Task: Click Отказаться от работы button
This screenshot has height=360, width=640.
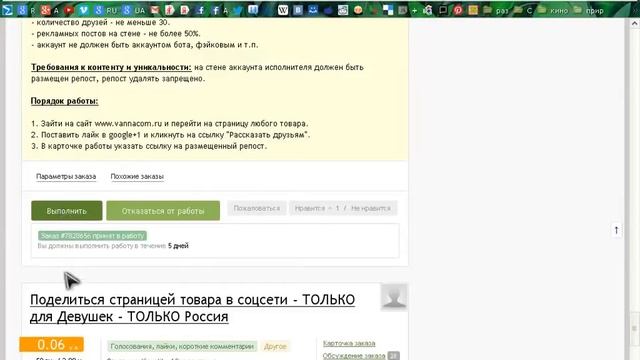Action: (x=163, y=211)
